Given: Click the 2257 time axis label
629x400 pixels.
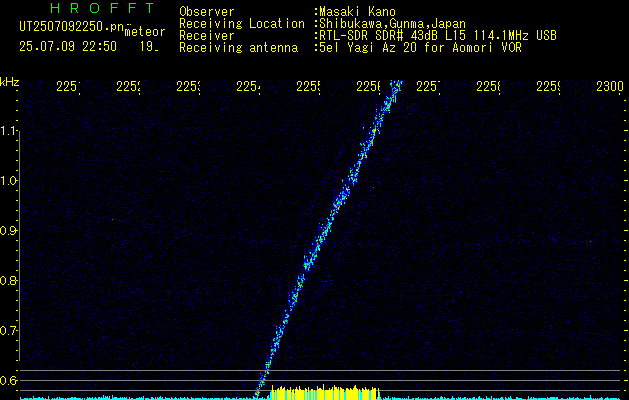Looking at the screenshot, I should pyautogui.click(x=429, y=86).
